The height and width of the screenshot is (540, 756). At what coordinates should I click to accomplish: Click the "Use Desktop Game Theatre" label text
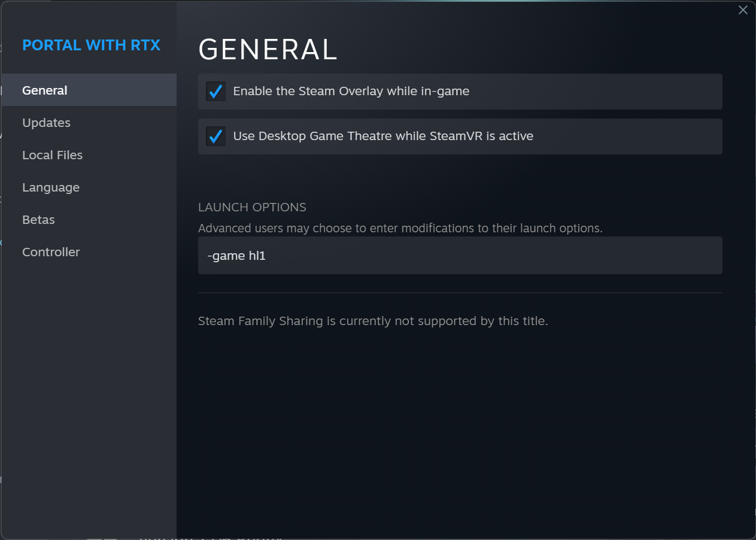click(x=383, y=136)
